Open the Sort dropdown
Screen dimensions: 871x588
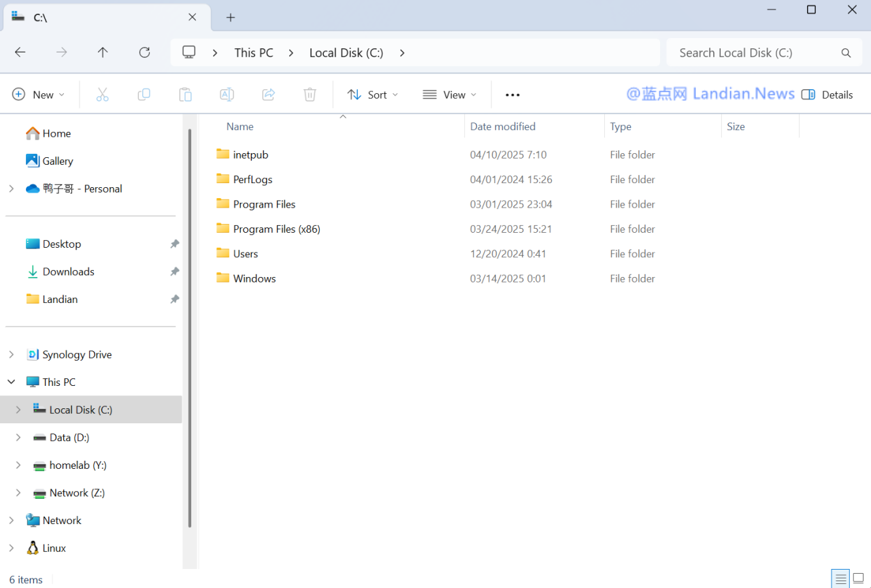point(372,95)
